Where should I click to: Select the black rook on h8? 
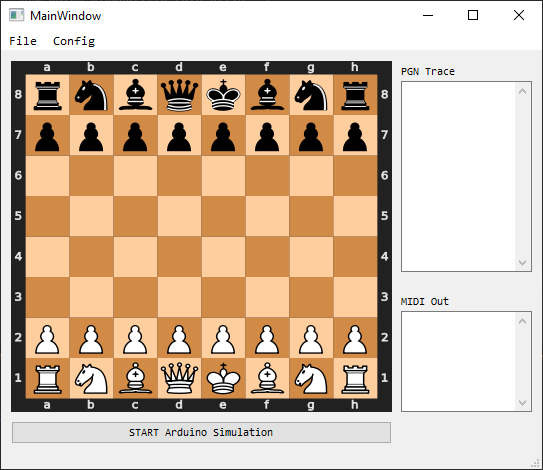tap(355, 95)
